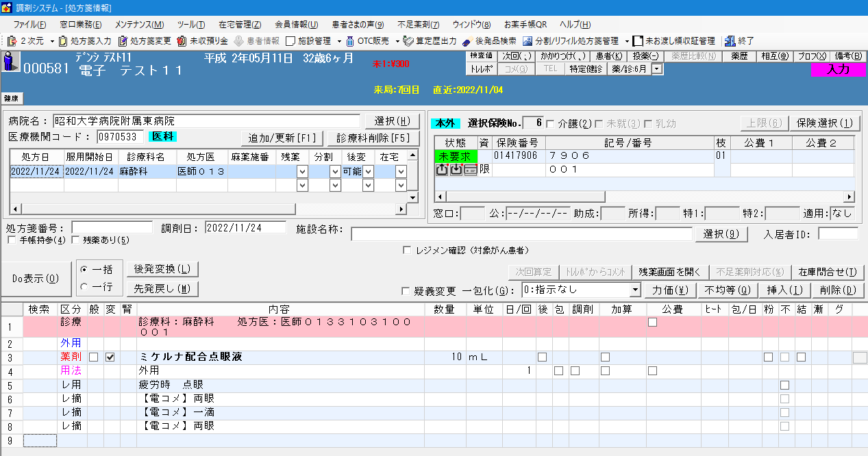The width and height of the screenshot is (868, 456).
Task: Enable the 手帳持参 checkbox
Action: point(12,240)
